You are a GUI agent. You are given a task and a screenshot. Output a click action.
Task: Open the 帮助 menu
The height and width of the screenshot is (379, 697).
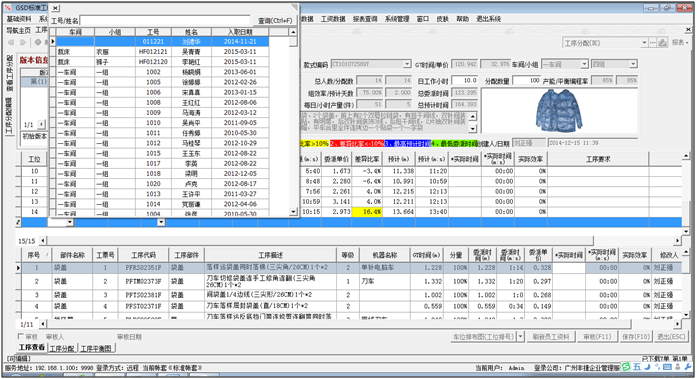point(462,19)
